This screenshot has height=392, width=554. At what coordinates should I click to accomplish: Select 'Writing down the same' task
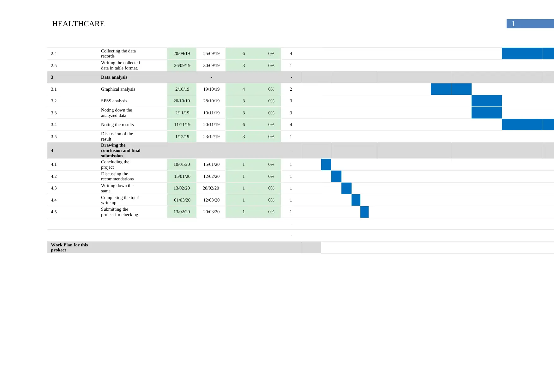pyautogui.click(x=117, y=188)
